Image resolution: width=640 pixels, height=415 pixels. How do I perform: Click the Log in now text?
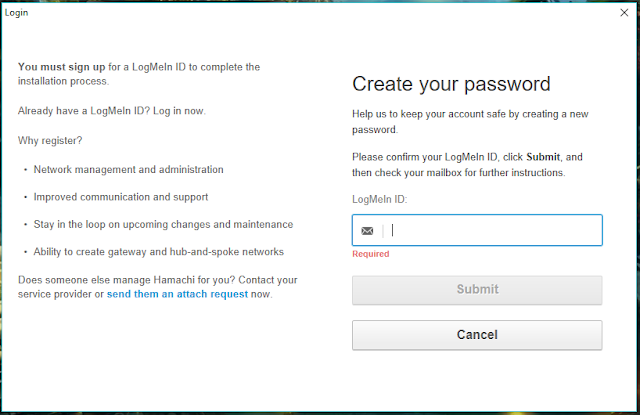pyautogui.click(x=179, y=111)
